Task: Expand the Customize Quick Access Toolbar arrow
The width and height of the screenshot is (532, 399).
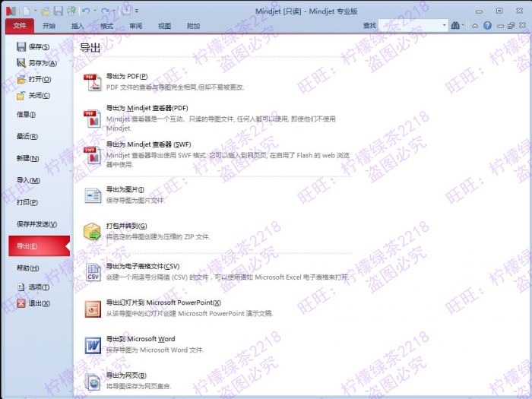Action: tap(136, 11)
